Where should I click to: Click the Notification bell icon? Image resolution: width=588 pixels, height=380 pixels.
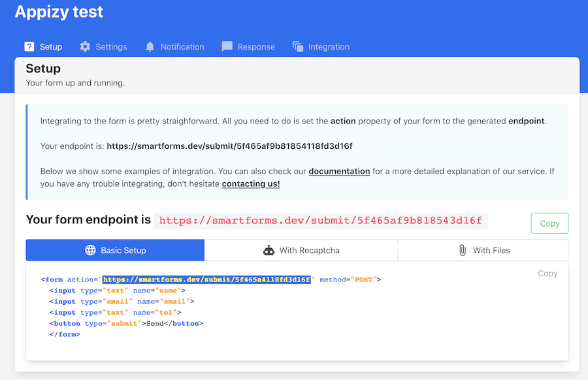tap(150, 47)
